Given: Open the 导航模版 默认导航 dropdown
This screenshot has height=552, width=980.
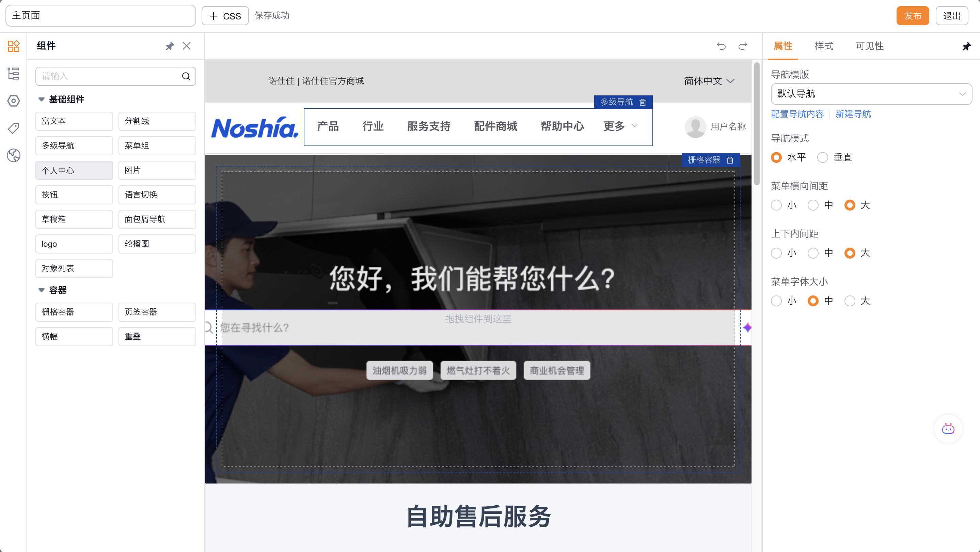Looking at the screenshot, I should coord(871,94).
